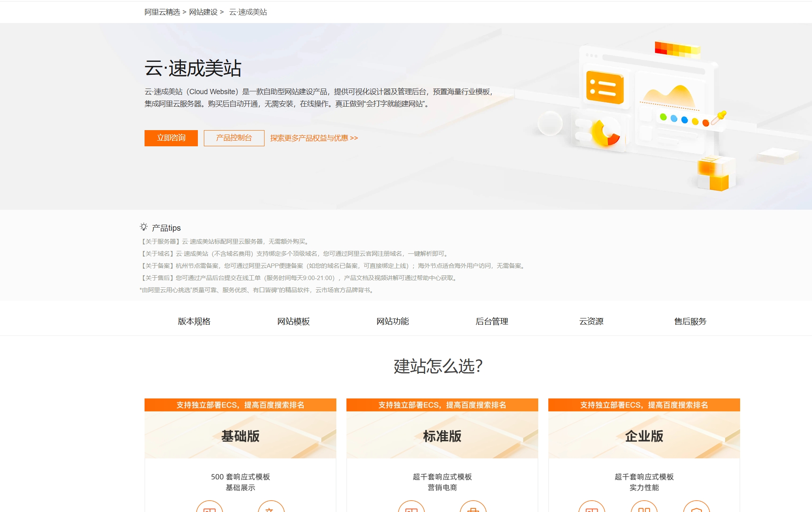The width and height of the screenshot is (812, 512).
Task: Click the 产品tips heading text
Action: click(x=166, y=228)
